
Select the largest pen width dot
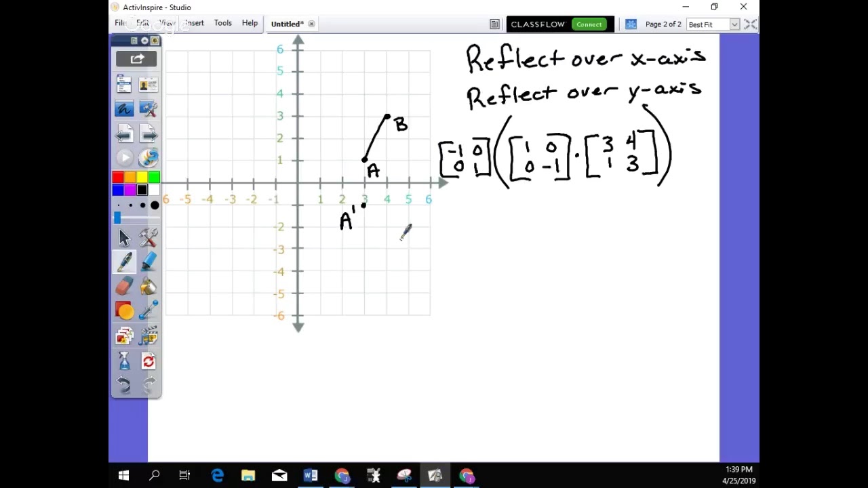tap(155, 205)
